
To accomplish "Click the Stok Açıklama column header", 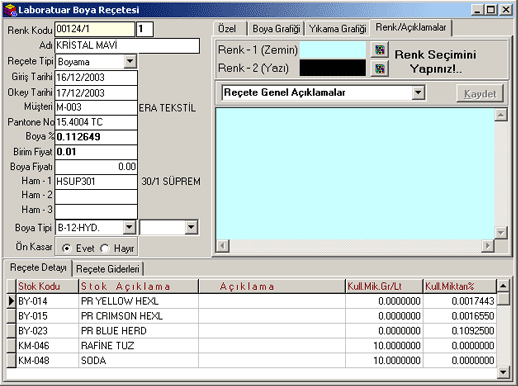I will 139,286.
